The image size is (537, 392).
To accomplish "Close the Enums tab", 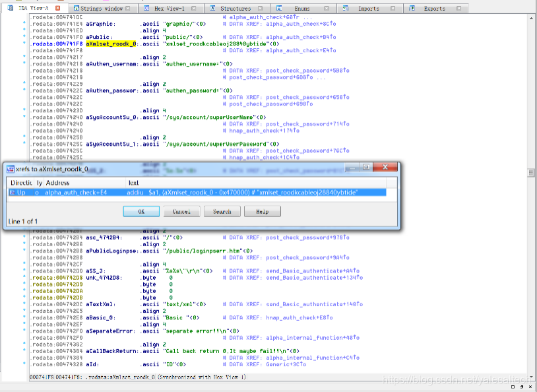I will (327, 8).
